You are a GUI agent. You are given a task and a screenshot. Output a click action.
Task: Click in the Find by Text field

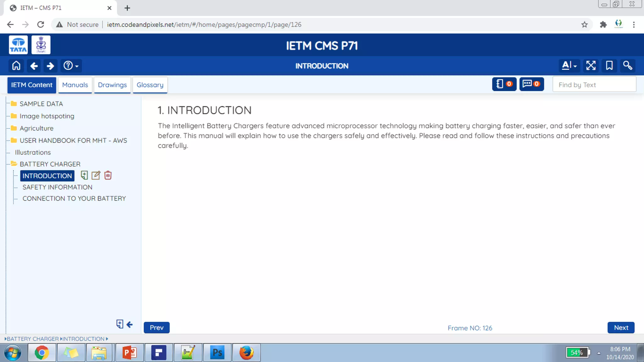coord(594,85)
